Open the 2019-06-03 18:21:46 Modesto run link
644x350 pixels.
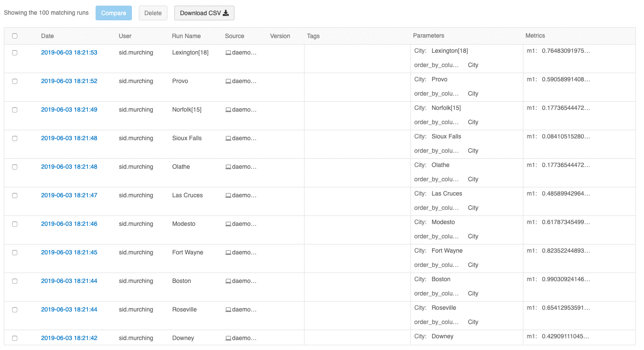click(x=69, y=224)
